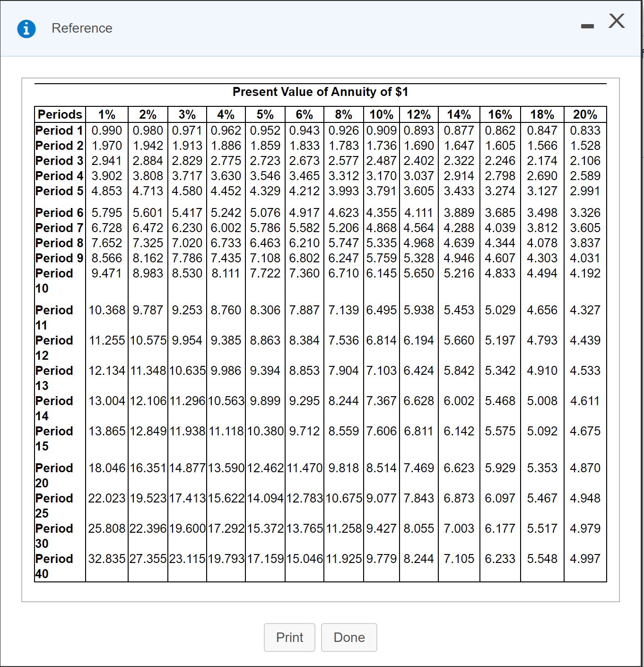644x667 pixels.
Task: Click the Reference dialog title
Action: [x=82, y=28]
